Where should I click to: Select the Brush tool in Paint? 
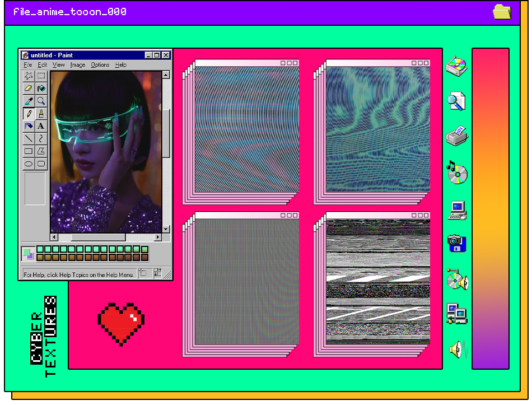click(x=41, y=113)
